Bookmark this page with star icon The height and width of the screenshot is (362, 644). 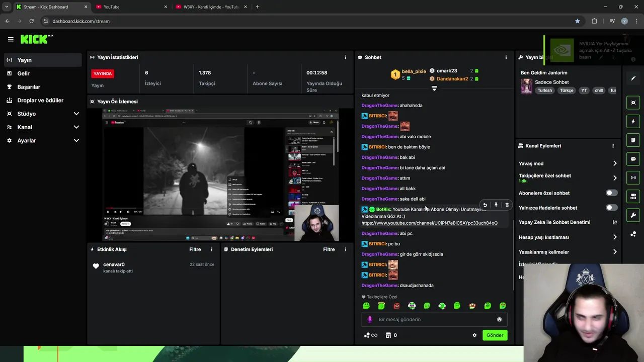coord(578,21)
